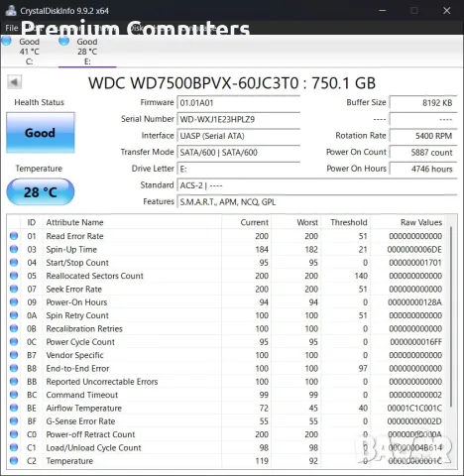The height and width of the screenshot is (476, 464).
Task: Click the C: drive status orb
Action: pyautogui.click(x=6, y=41)
